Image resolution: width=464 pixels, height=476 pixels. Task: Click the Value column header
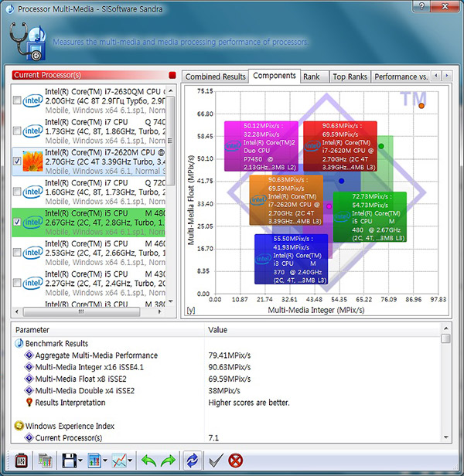[322, 330]
